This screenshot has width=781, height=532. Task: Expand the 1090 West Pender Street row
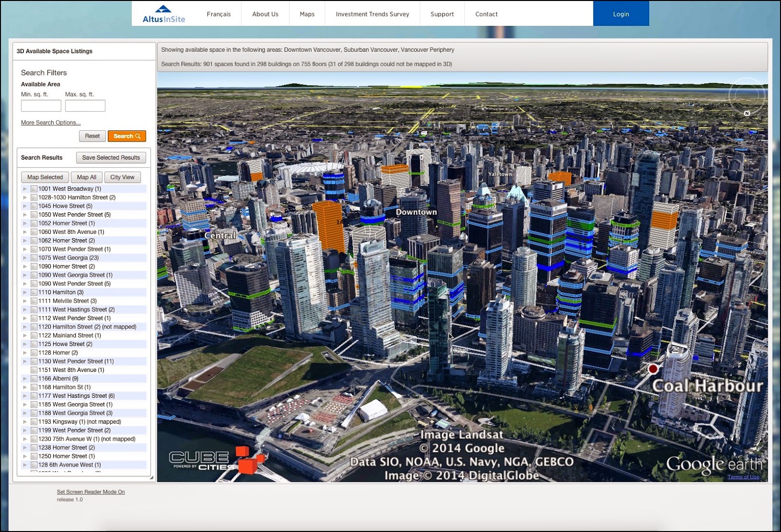coord(25,284)
